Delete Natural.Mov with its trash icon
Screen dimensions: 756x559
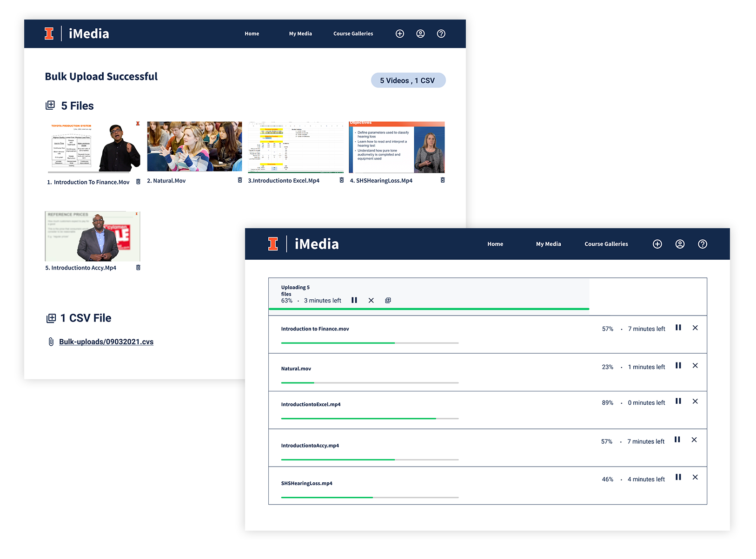pyautogui.click(x=240, y=180)
